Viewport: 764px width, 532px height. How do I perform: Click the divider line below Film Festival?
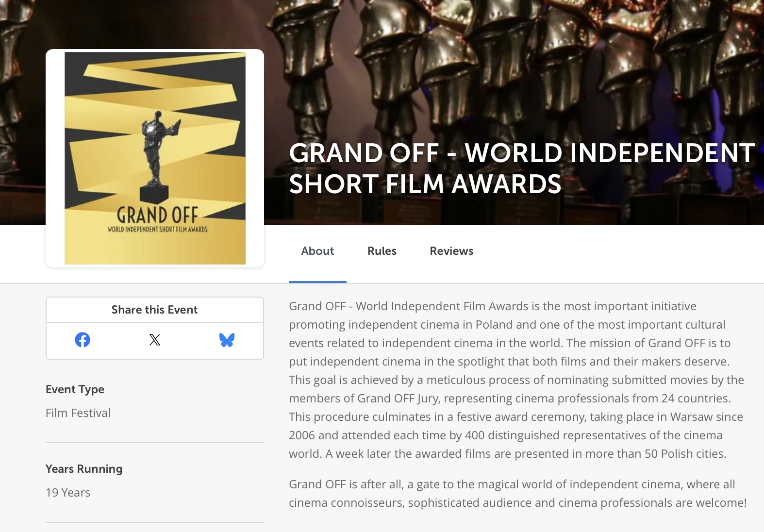[x=155, y=443]
